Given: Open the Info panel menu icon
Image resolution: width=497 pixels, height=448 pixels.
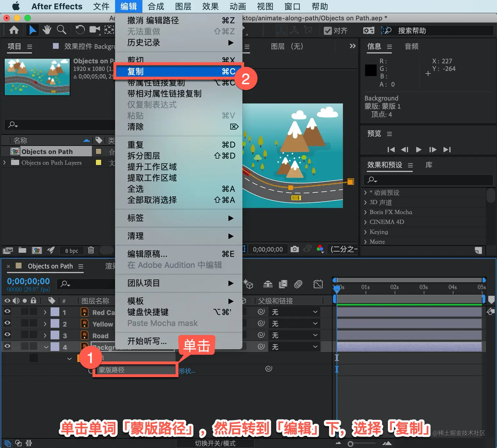Looking at the screenshot, I should pyautogui.click(x=390, y=47).
